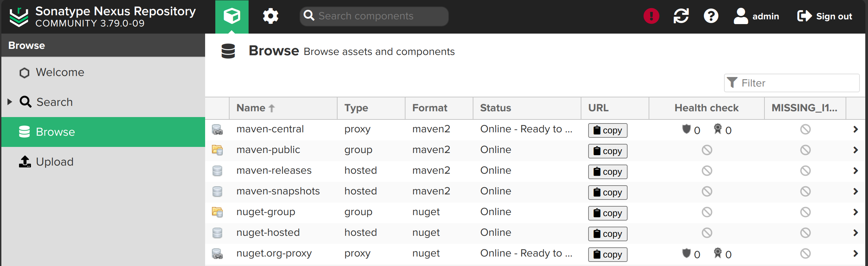868x266 pixels.
Task: Refresh the view with the refresh icon
Action: (x=681, y=16)
